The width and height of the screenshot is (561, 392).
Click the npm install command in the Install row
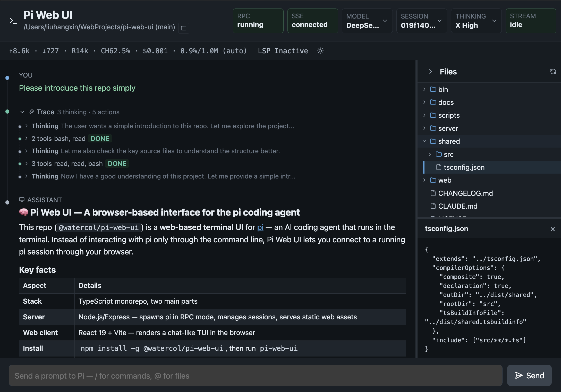coord(152,348)
